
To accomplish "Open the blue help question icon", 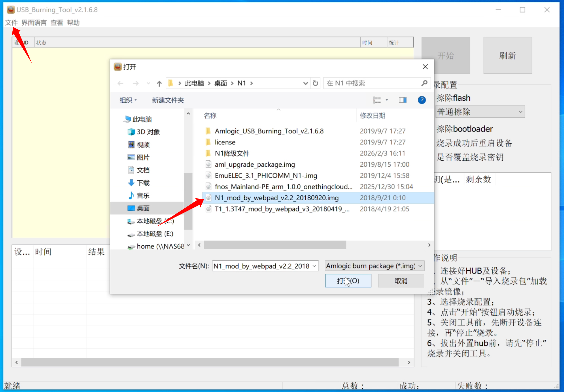I will [x=421, y=100].
